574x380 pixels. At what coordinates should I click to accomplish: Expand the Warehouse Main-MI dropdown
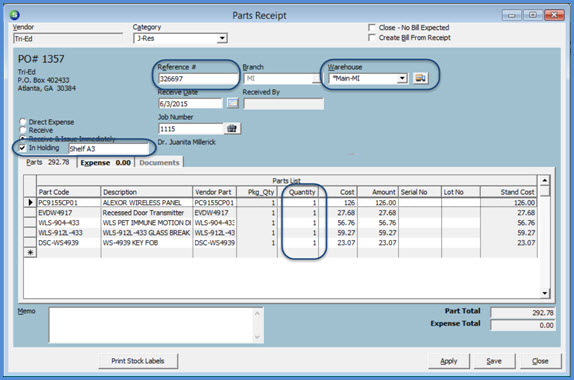click(402, 78)
